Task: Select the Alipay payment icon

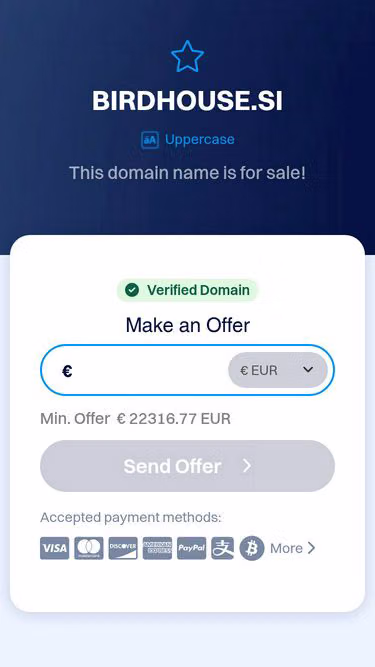Action: click(x=222, y=548)
